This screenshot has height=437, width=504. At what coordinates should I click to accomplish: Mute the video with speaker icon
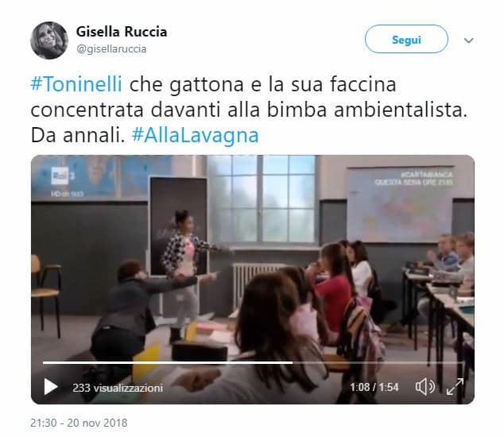425,387
